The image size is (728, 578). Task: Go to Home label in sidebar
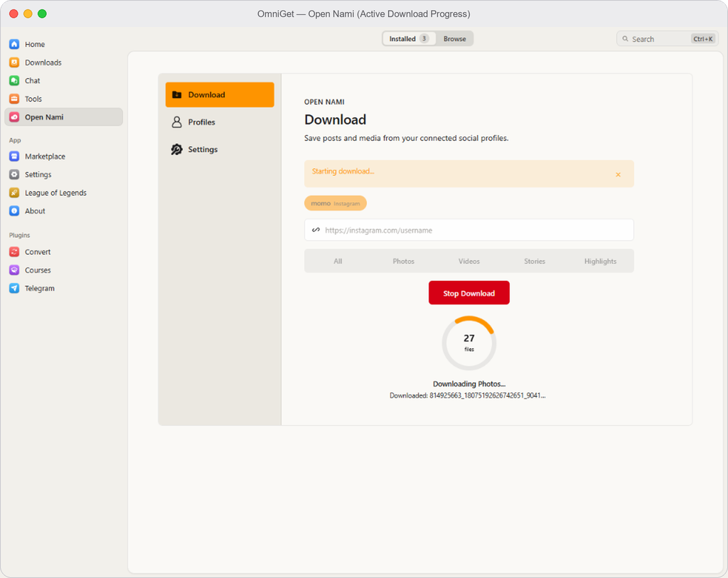coord(35,44)
